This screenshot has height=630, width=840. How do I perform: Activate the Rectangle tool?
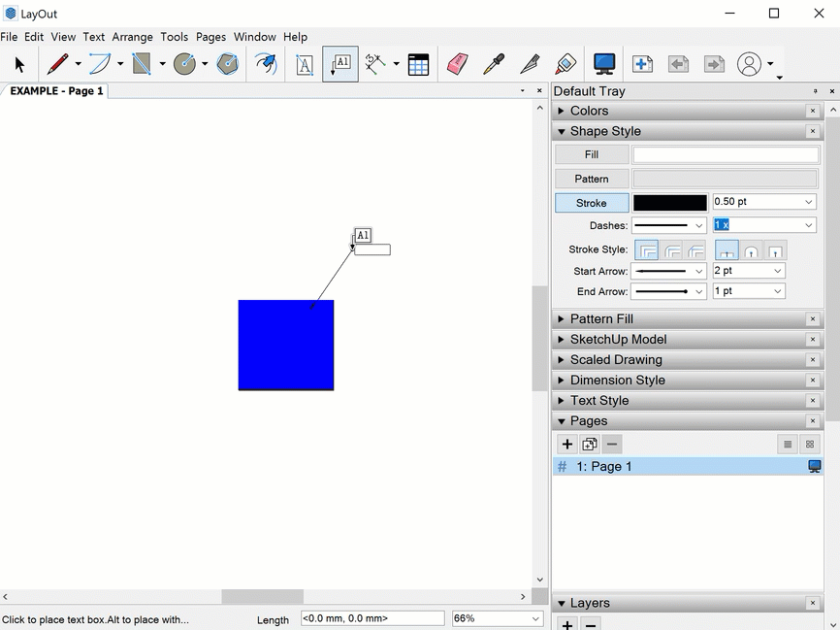[141, 63]
